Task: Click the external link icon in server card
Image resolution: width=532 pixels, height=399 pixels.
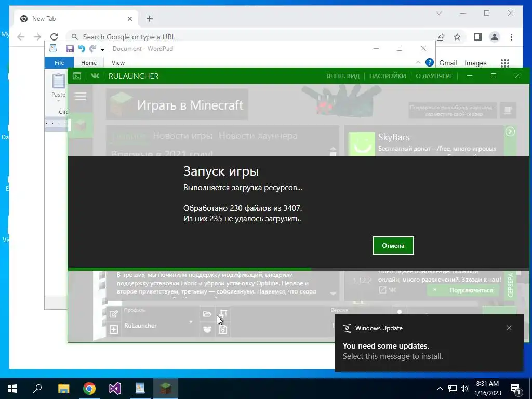Action: (382, 290)
